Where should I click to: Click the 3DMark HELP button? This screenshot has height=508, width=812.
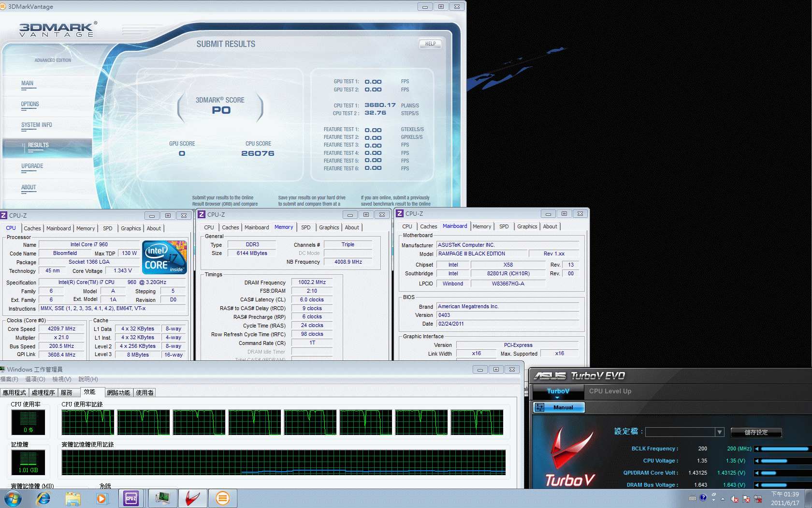point(430,44)
